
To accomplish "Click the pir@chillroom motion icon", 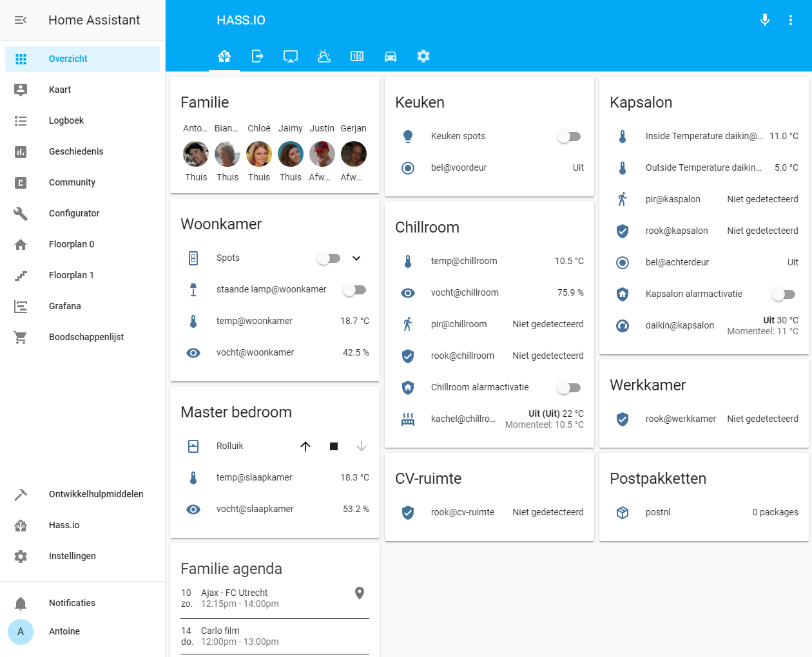I will pos(408,324).
